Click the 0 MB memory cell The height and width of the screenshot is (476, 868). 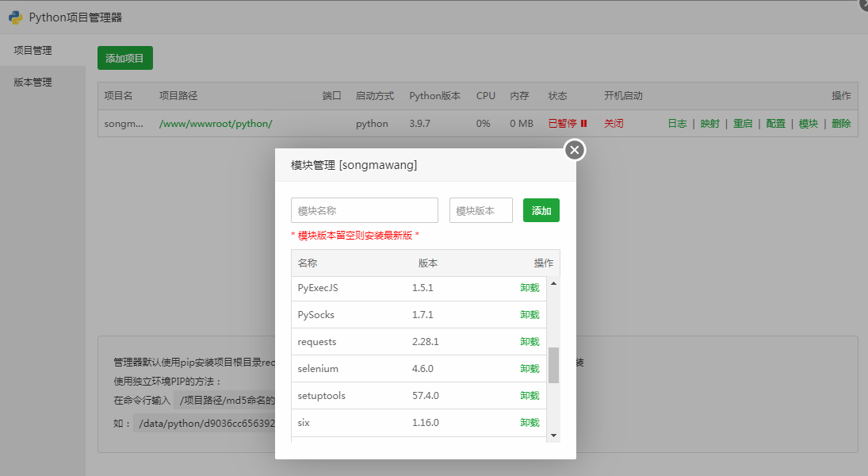point(522,124)
